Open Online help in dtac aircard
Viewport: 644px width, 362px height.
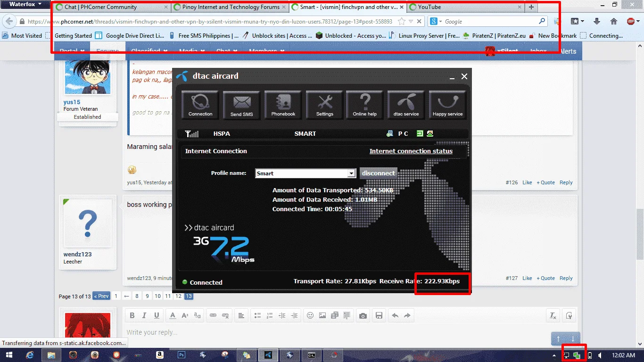tap(365, 105)
